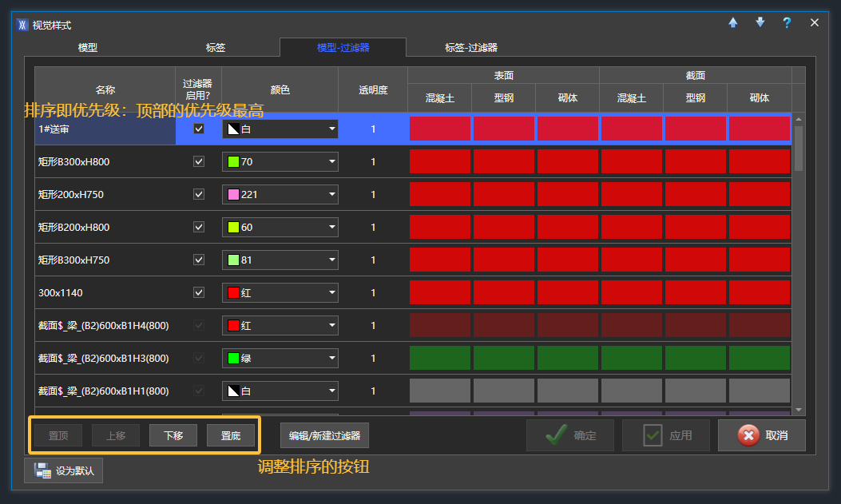Confirm with the 确定 button
This screenshot has height=504, width=841.
[x=570, y=435]
